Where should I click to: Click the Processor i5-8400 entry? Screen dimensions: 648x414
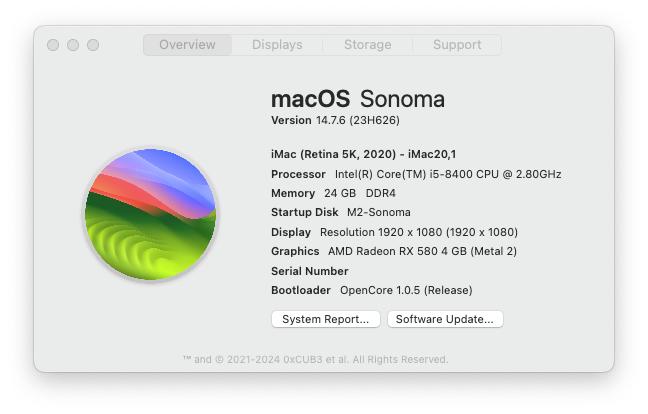(x=416, y=174)
